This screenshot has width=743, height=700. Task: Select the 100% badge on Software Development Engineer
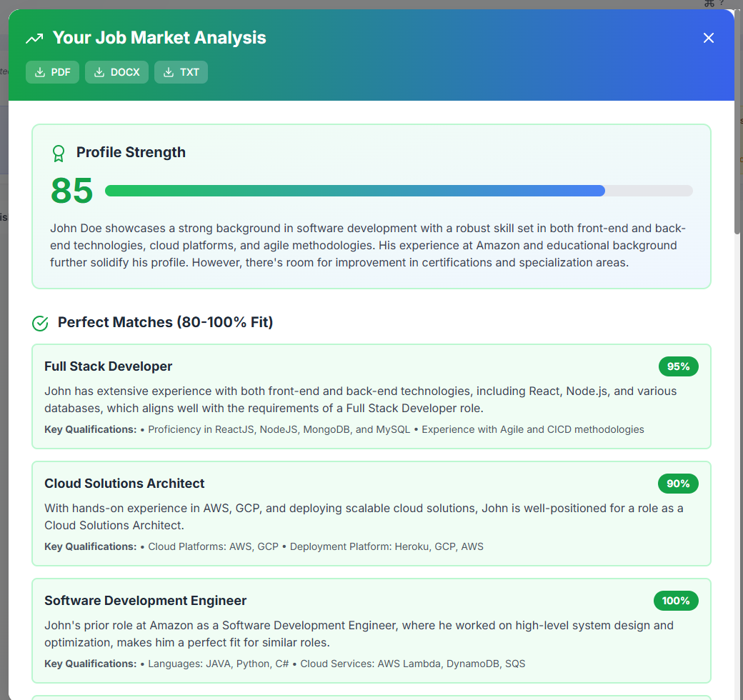tap(676, 601)
